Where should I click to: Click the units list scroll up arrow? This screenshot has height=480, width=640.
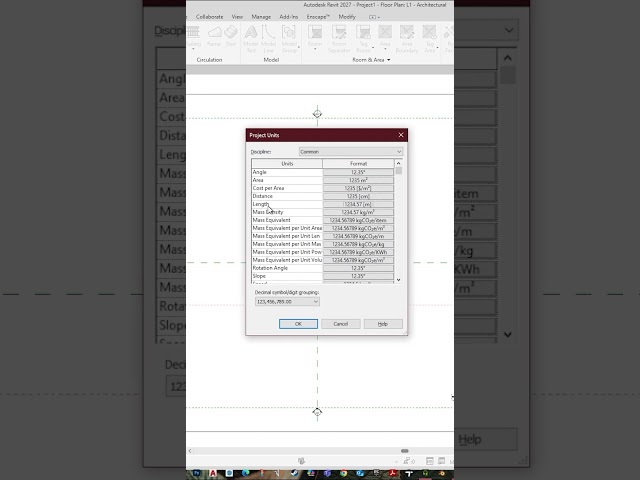coord(398,163)
